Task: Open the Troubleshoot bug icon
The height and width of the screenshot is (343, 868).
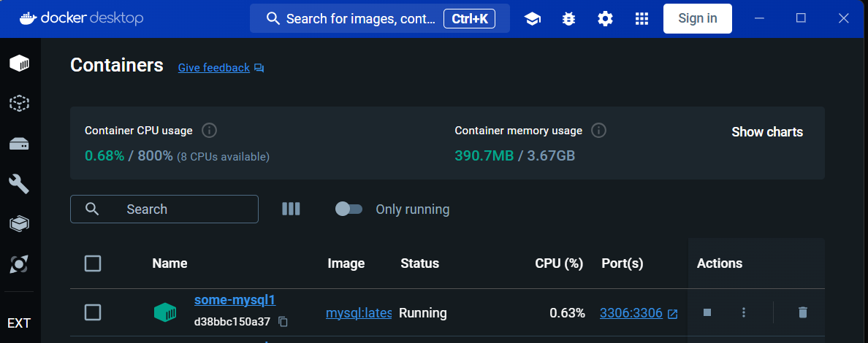Action: coord(568,19)
